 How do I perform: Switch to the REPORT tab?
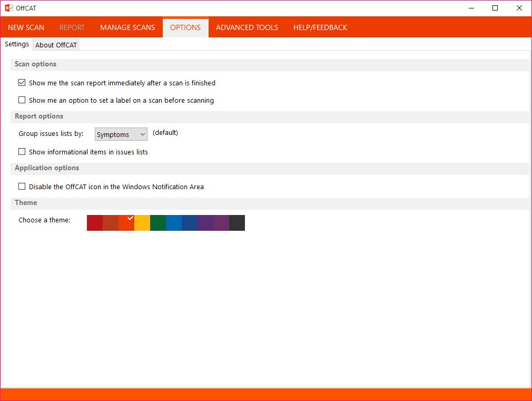tap(72, 27)
